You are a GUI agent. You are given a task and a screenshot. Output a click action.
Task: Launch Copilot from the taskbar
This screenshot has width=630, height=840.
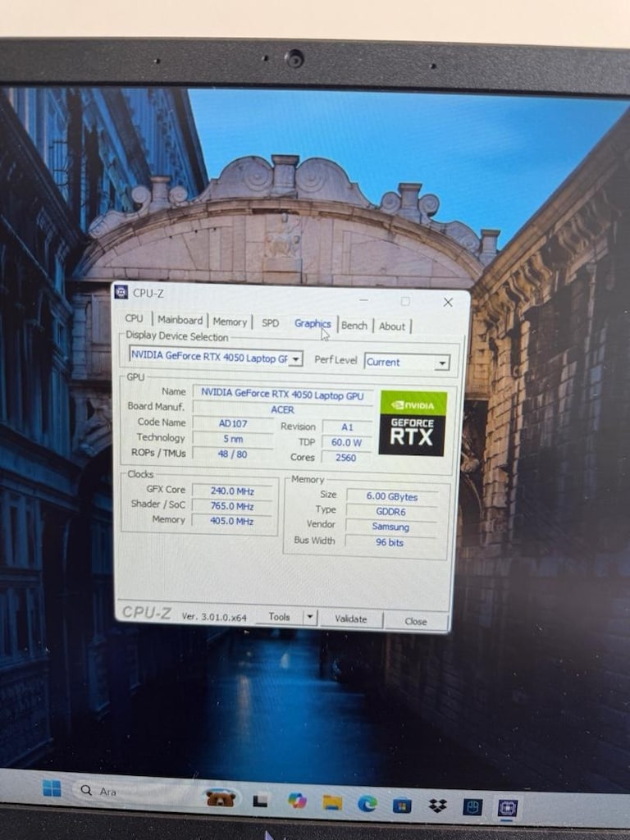(x=297, y=801)
